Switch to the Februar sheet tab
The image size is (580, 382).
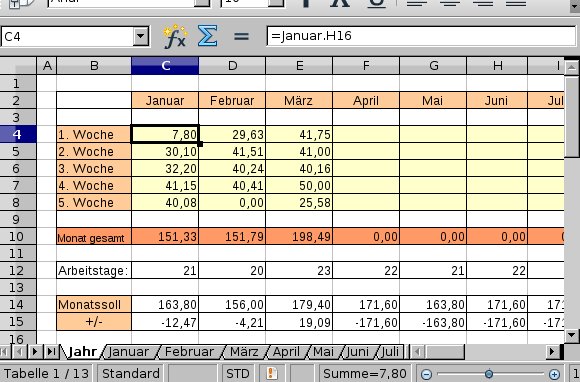189,352
